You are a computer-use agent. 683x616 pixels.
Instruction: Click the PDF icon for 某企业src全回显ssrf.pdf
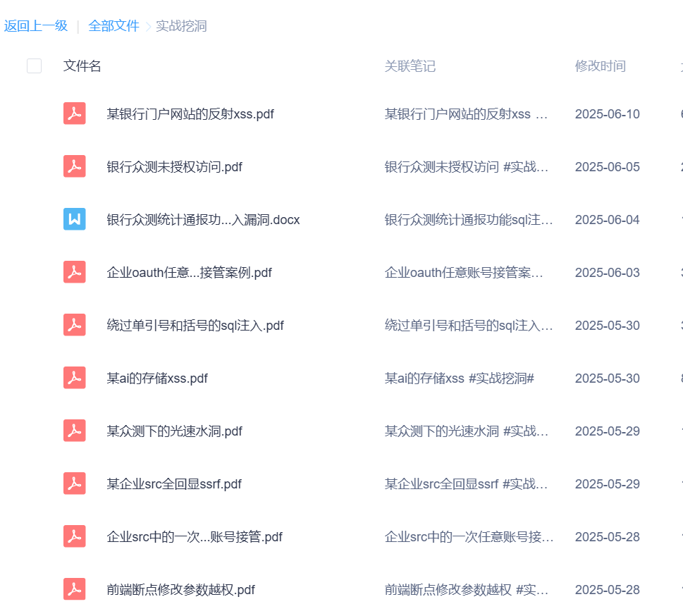coord(75,483)
